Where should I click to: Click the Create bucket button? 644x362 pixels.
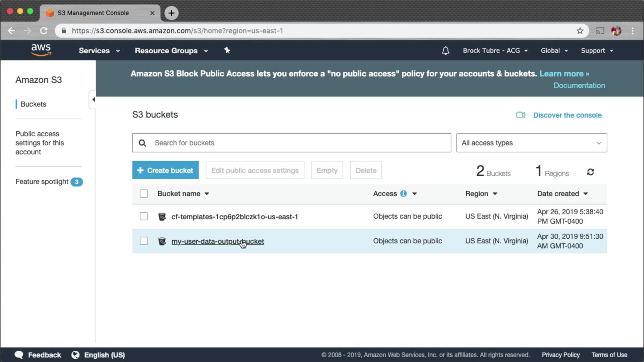[x=165, y=170]
